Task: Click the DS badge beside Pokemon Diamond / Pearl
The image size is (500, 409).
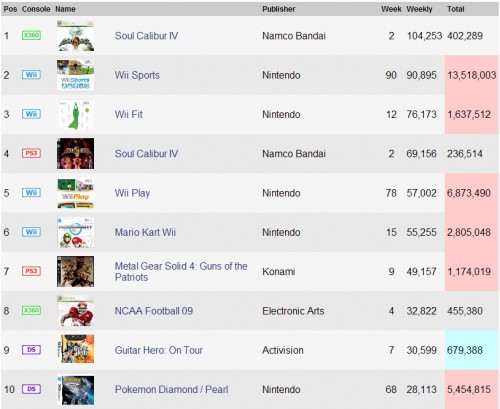Action: (31, 389)
